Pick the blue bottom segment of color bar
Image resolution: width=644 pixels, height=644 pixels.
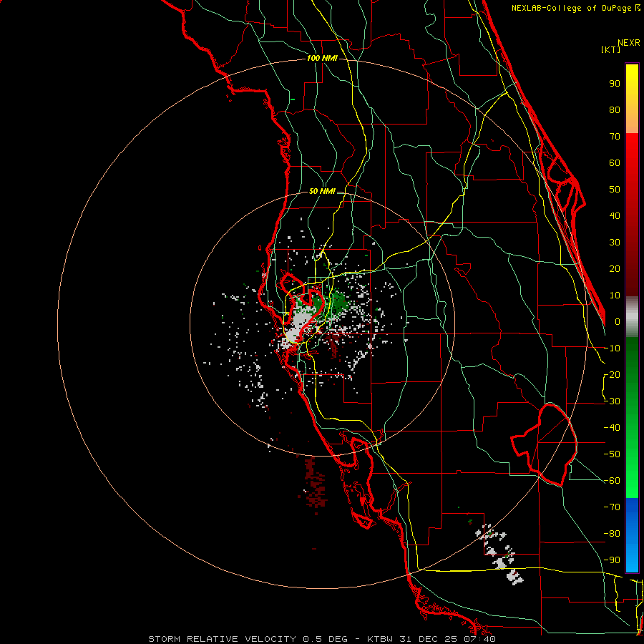pyautogui.click(x=632, y=535)
